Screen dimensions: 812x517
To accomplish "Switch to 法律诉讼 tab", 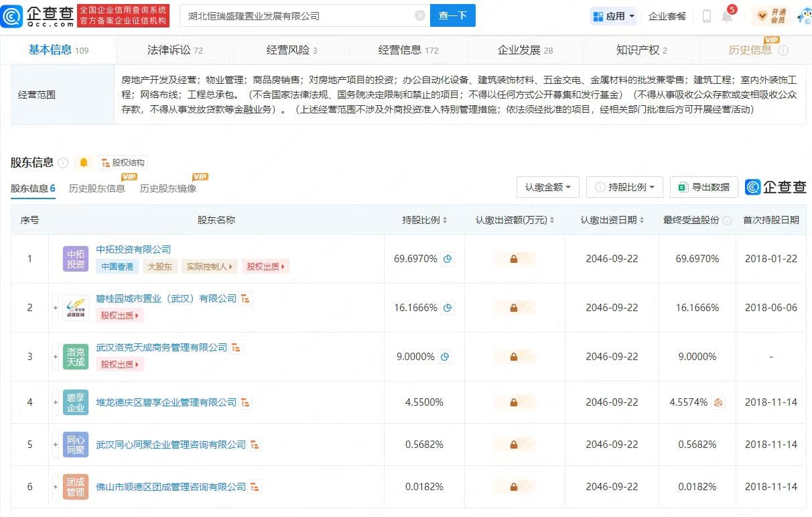I will (x=175, y=50).
